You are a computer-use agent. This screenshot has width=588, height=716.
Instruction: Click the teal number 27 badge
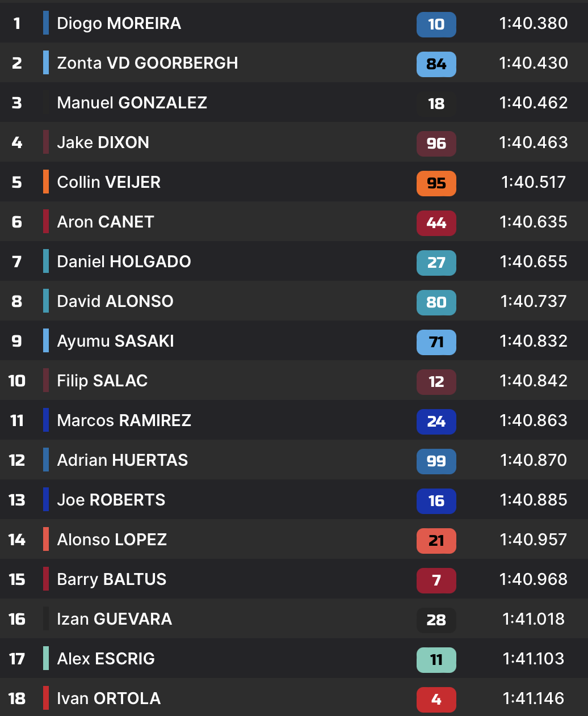(x=436, y=263)
